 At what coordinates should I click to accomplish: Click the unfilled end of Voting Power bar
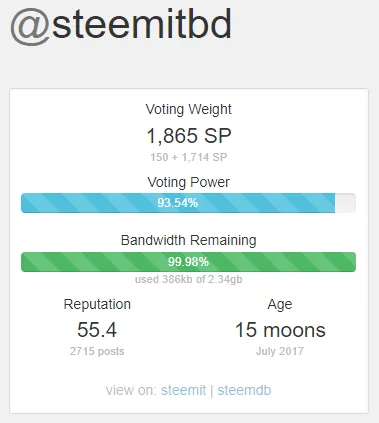click(x=345, y=203)
